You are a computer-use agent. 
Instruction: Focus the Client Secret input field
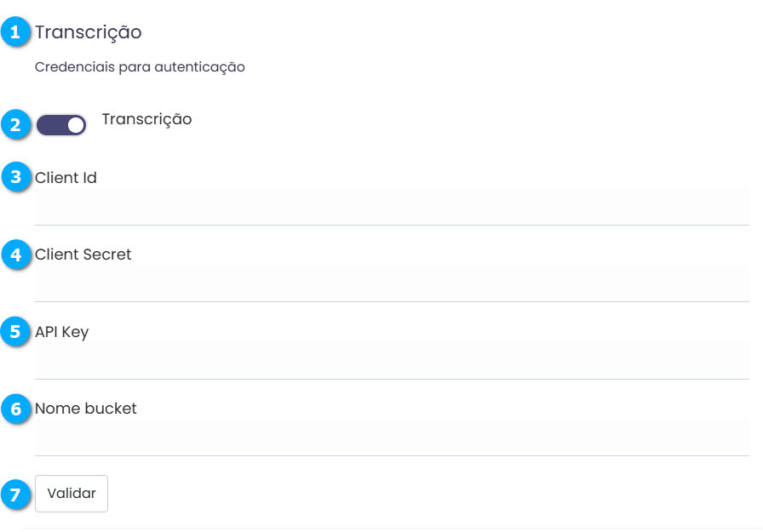click(x=392, y=283)
